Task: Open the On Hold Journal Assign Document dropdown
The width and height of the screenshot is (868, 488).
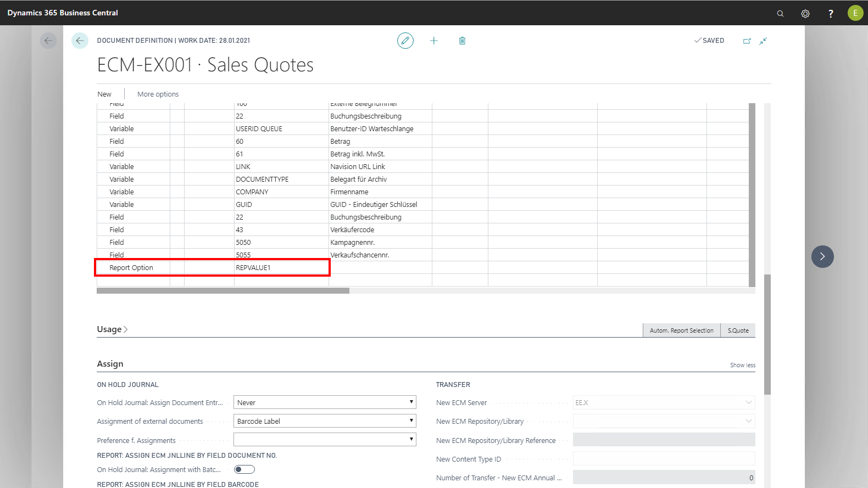Action: click(325, 402)
